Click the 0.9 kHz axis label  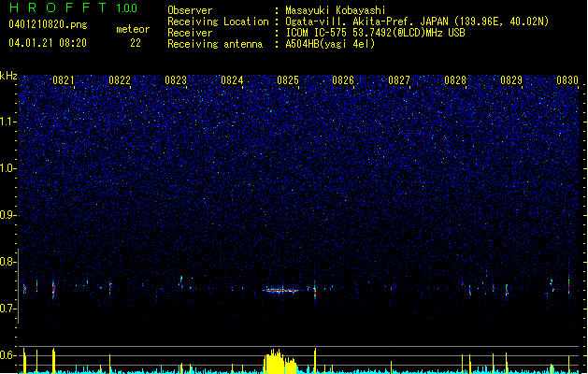pyautogui.click(x=7, y=215)
